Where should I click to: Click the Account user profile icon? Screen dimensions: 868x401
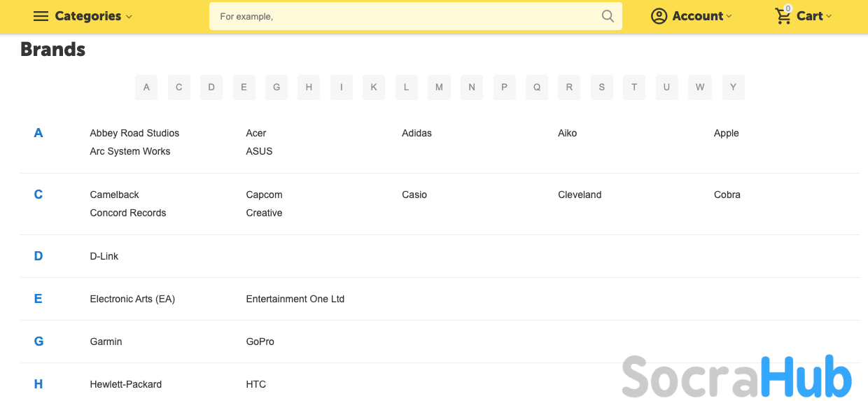(x=659, y=16)
